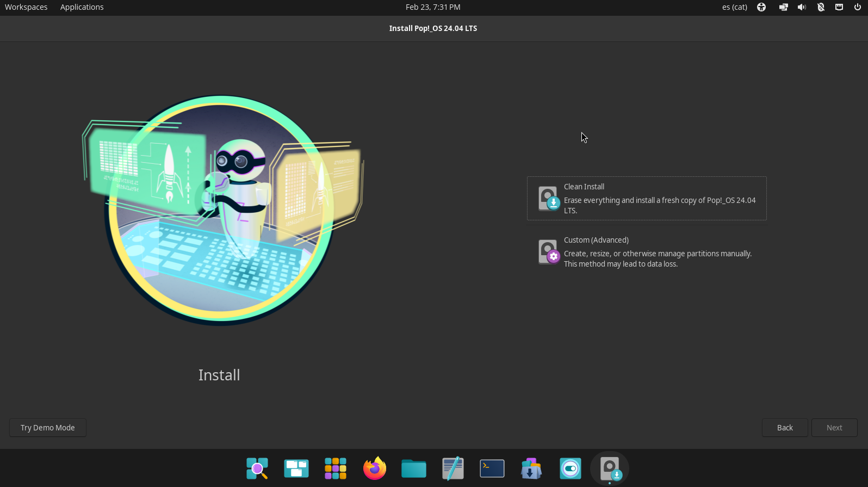Open the Workspaces overview
Viewport: 868px width, 487px height.
click(x=26, y=7)
